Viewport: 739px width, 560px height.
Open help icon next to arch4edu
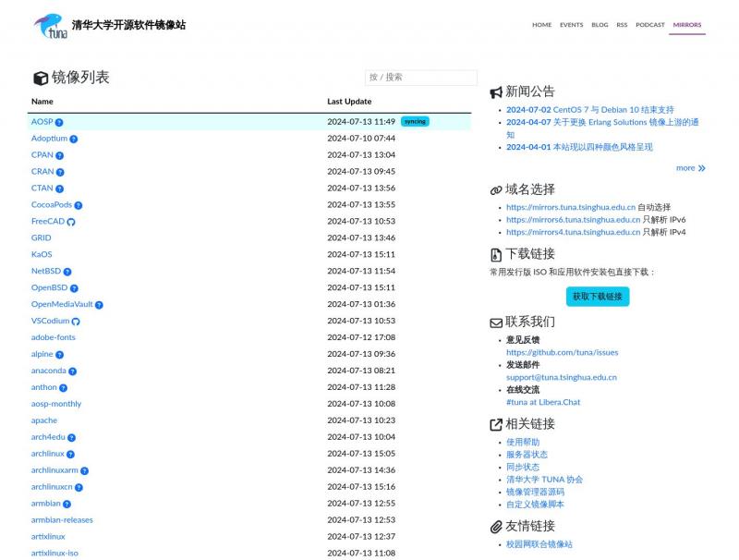click(71, 438)
